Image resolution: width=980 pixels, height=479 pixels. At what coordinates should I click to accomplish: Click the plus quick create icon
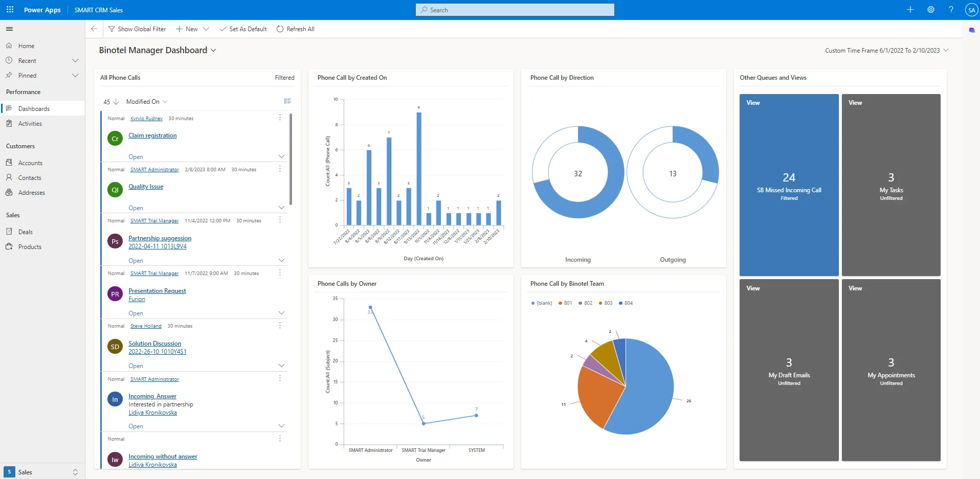(910, 10)
